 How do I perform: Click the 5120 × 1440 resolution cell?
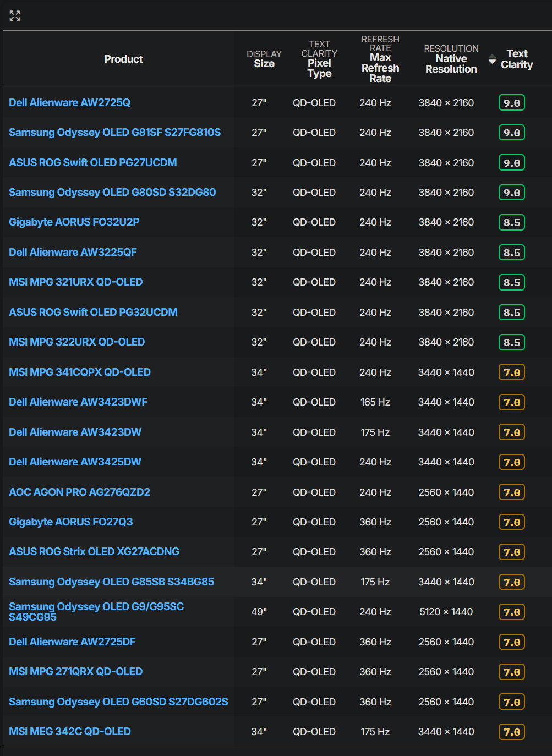[x=446, y=612]
